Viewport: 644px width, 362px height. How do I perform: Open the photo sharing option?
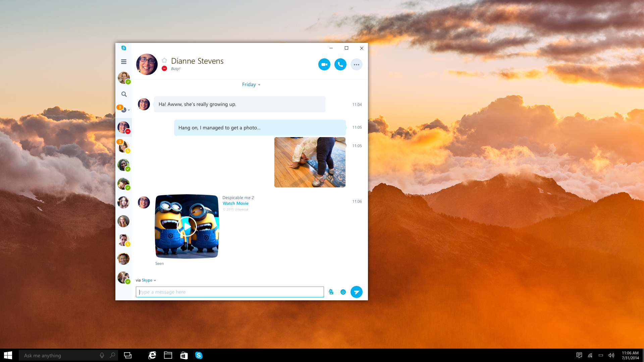331,292
